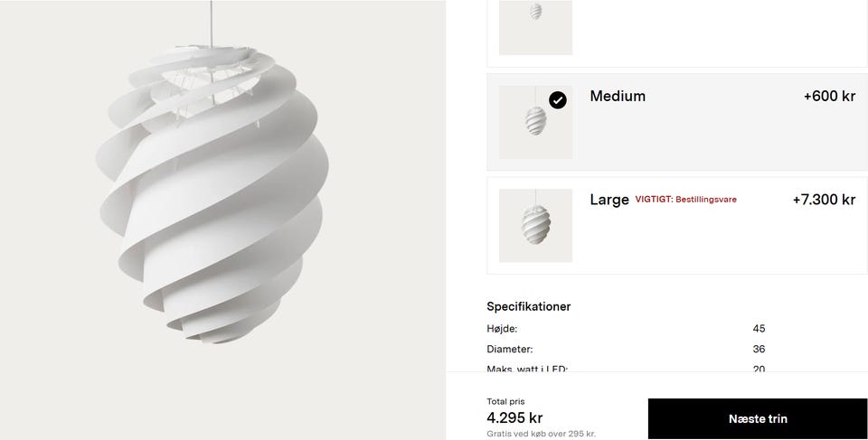Select the Højde specification row
The width and height of the screenshot is (868, 440).
pos(626,329)
